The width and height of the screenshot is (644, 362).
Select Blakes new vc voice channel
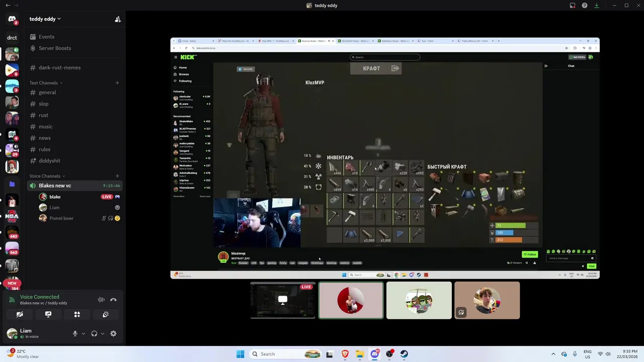(x=74, y=186)
